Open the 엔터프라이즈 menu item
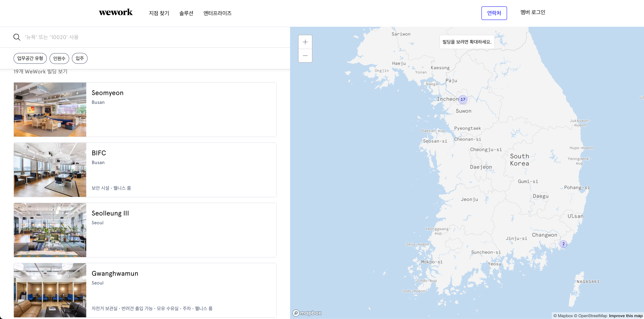This screenshot has height=319, width=644. click(x=217, y=13)
